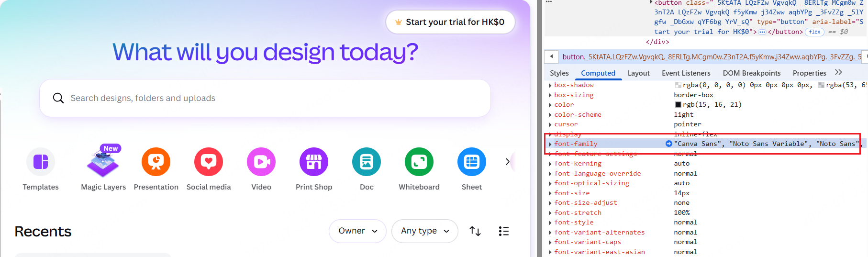Click the navigate arrow beside font-family value
This screenshot has height=257, width=868.
tap(668, 144)
